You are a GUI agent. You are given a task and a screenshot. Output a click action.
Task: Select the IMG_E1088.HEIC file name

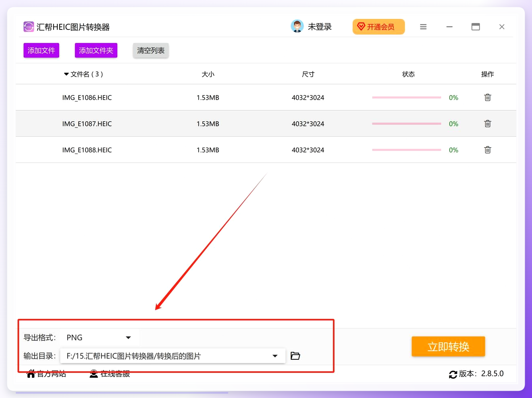coord(87,150)
